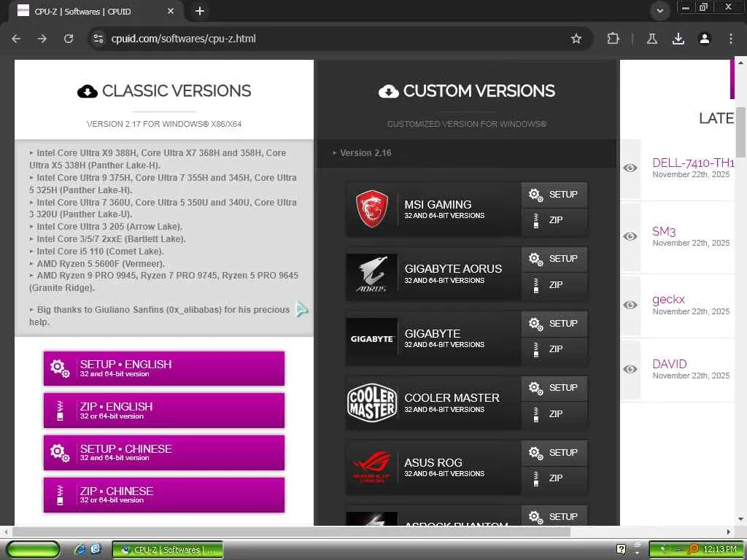Open the tab search dropdown
Image resolution: width=747 pixels, height=560 pixels.
pos(659,11)
